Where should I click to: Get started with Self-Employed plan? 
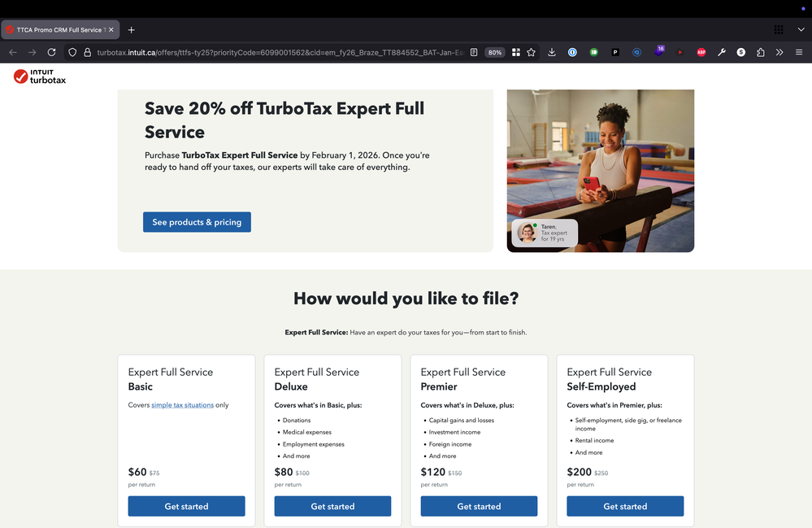point(625,506)
